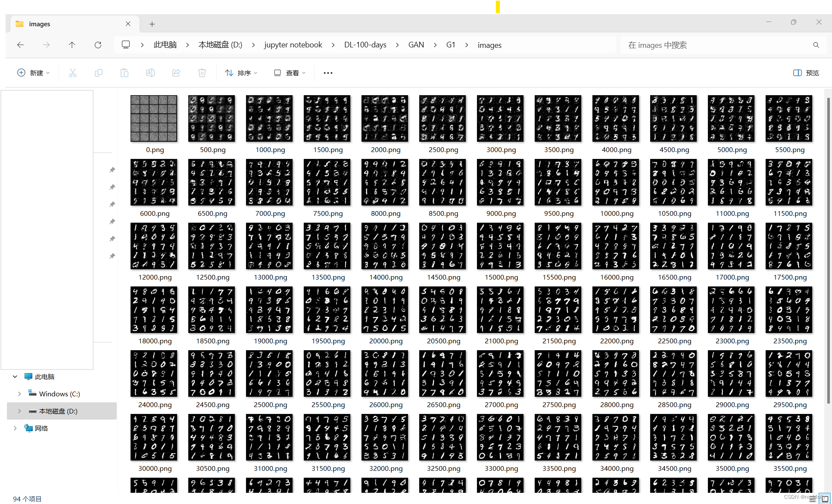The height and width of the screenshot is (504, 832).
Task: Select the 6000.png thumbnail
Action: click(x=154, y=182)
